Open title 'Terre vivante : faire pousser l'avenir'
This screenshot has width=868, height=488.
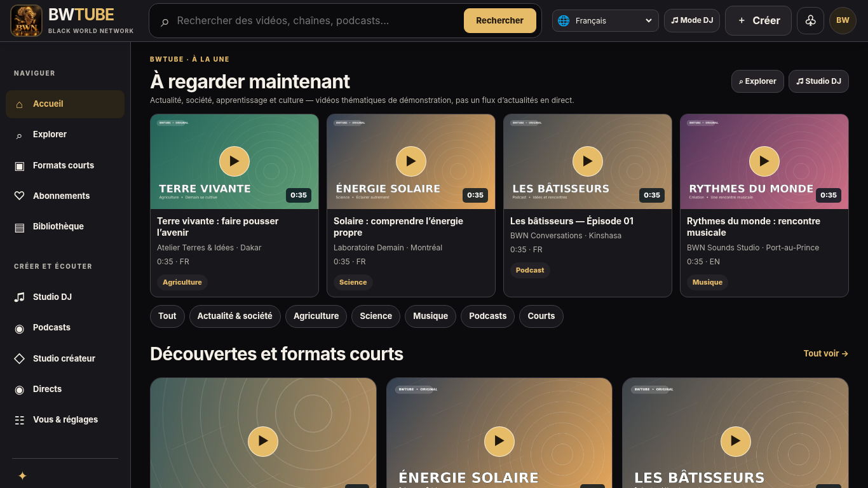click(x=218, y=227)
